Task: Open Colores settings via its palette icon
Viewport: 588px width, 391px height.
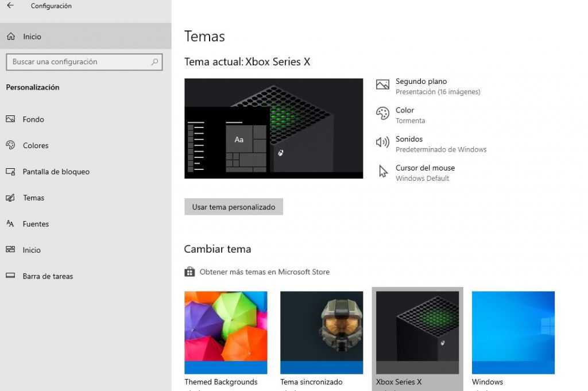Action: (x=10, y=145)
